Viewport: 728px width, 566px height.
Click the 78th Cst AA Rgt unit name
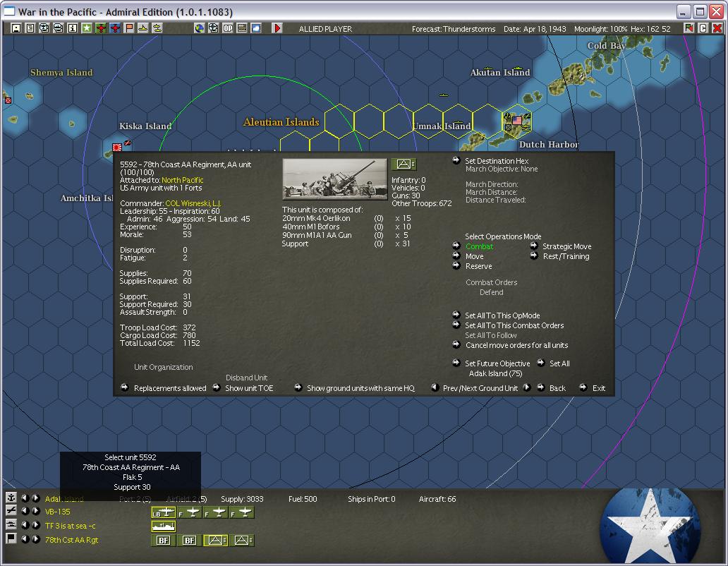point(71,540)
